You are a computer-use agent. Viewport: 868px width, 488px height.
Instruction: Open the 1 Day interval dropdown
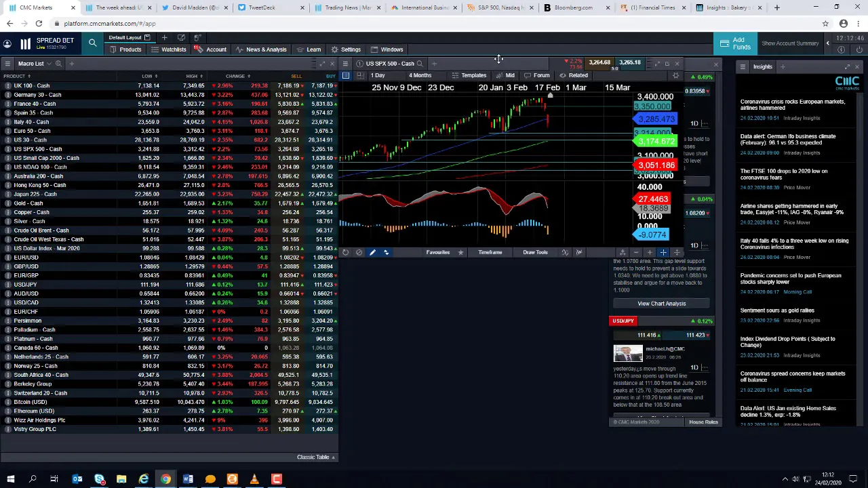tap(378, 75)
